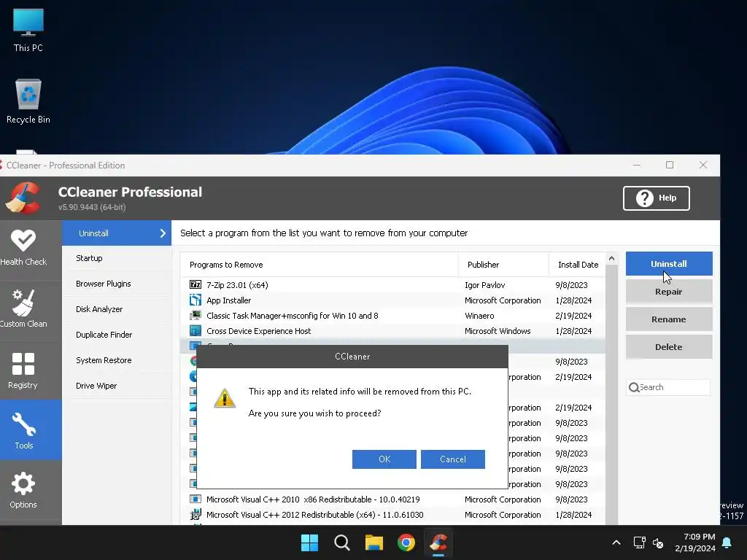
Task: Open the taskbar clock and date
Action: [x=695, y=542]
